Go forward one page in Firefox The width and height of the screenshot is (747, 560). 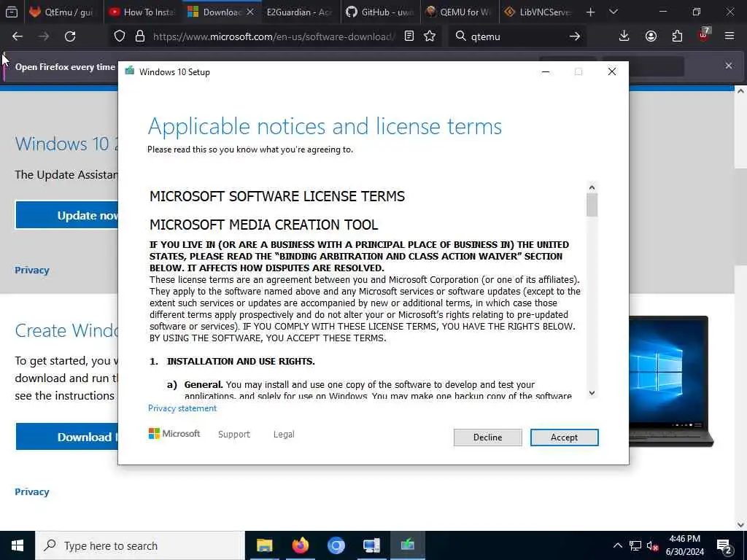coord(44,36)
